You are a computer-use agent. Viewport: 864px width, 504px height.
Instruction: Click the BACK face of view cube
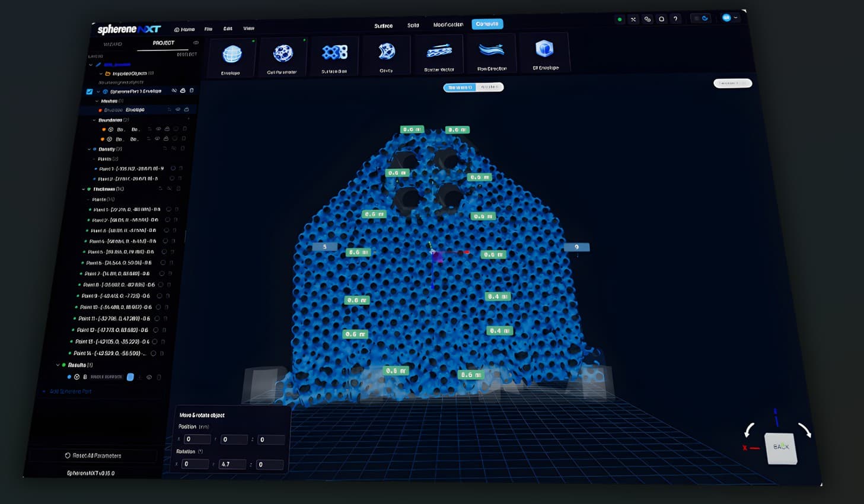pos(781,448)
